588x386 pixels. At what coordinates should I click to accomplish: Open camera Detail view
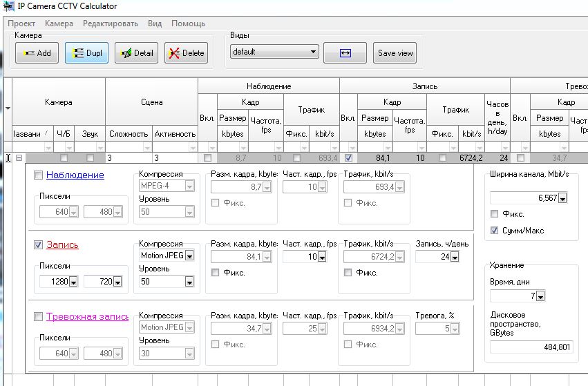pos(136,53)
